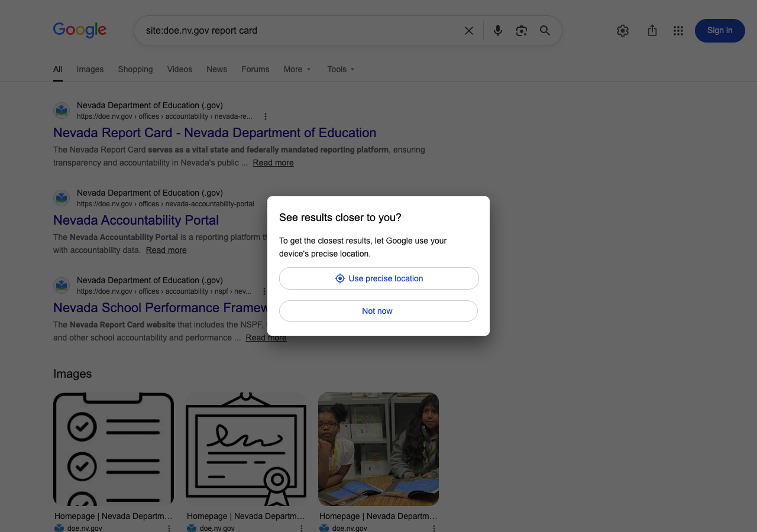
Task: Open the students reading photo thumbnail
Action: pyautogui.click(x=378, y=449)
